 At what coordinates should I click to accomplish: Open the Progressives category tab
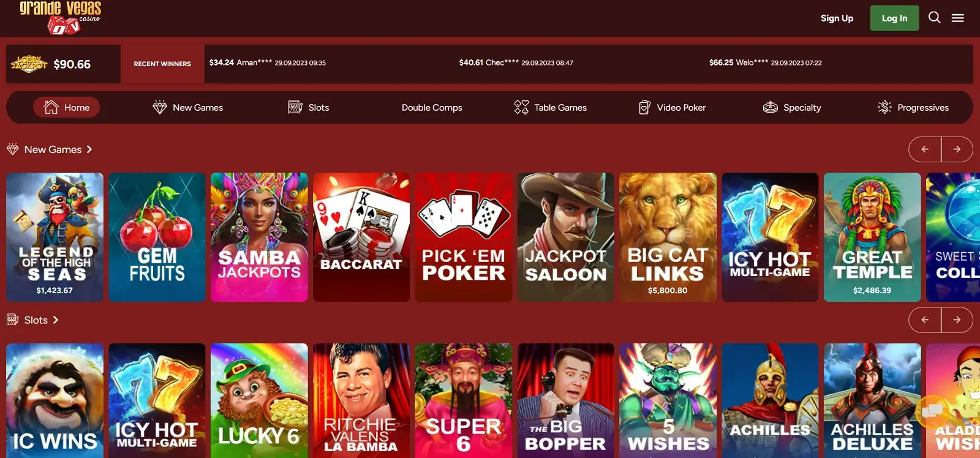[913, 107]
